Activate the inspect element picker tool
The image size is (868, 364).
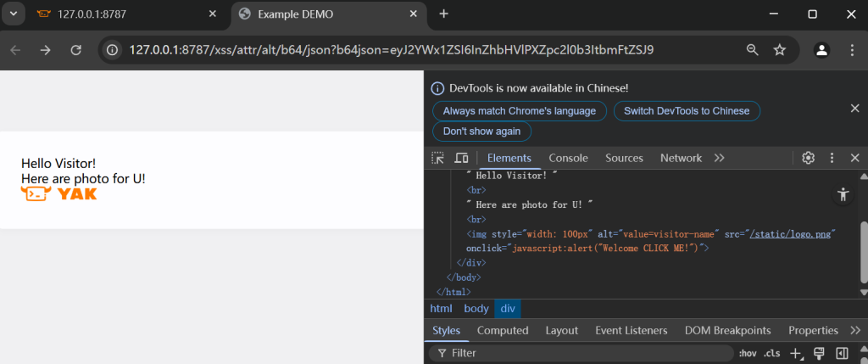pyautogui.click(x=437, y=158)
